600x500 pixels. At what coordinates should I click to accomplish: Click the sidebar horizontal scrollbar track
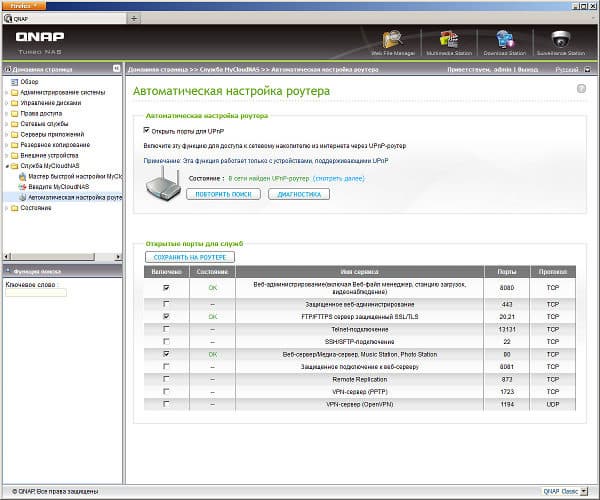pos(104,257)
